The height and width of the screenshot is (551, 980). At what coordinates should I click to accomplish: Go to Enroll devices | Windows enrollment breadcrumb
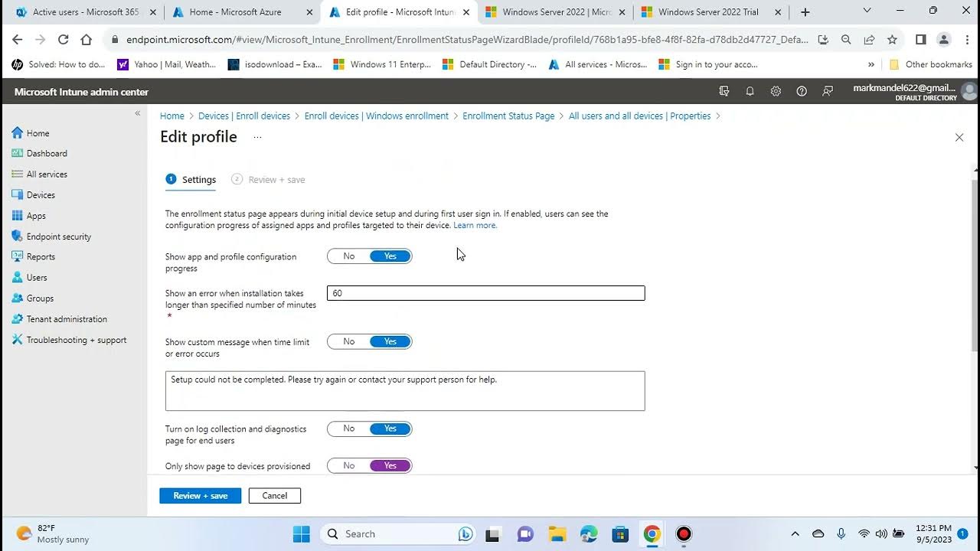pos(377,116)
